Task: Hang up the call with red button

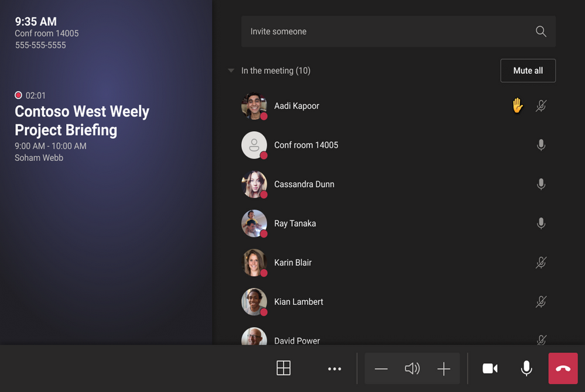Action: (563, 368)
